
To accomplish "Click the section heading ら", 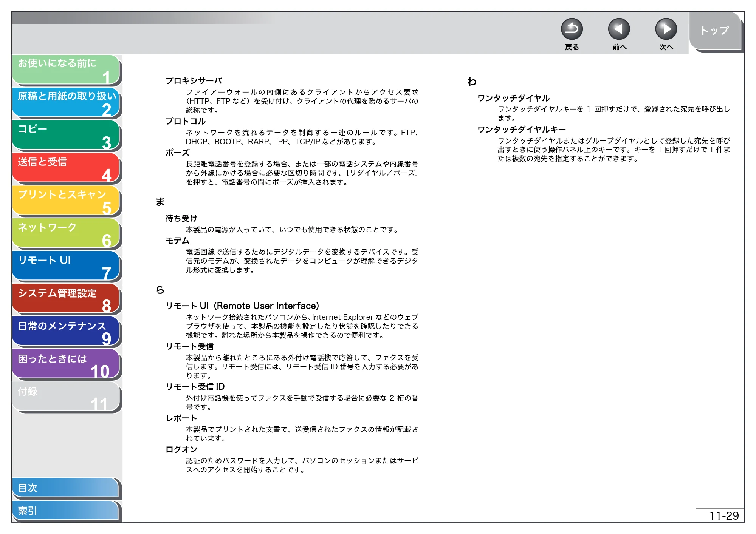I will (x=160, y=290).
